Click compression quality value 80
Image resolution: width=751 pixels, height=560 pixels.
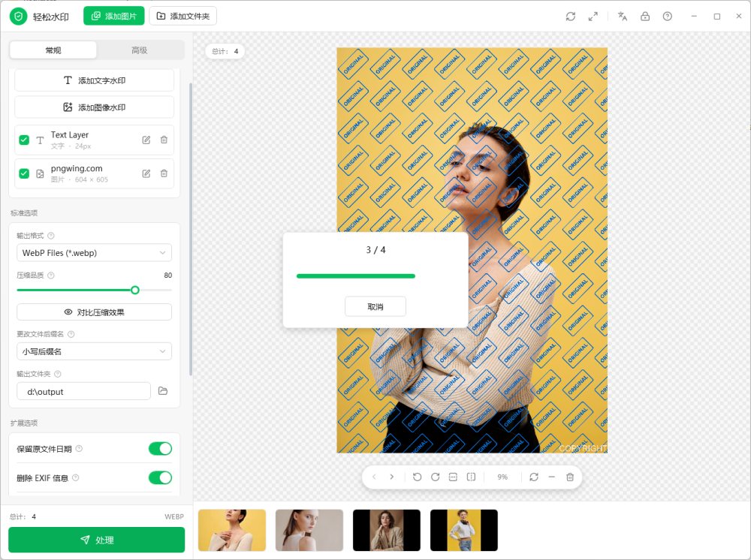[167, 275]
